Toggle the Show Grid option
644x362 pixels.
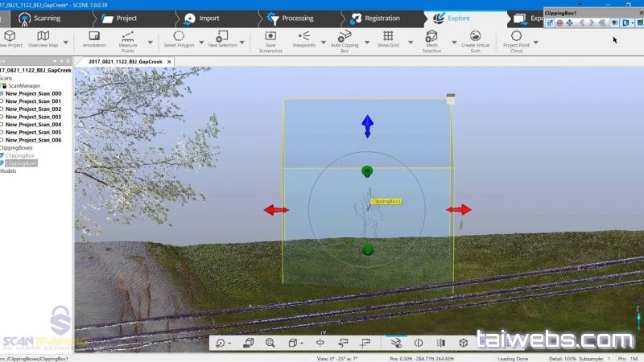coord(388,36)
